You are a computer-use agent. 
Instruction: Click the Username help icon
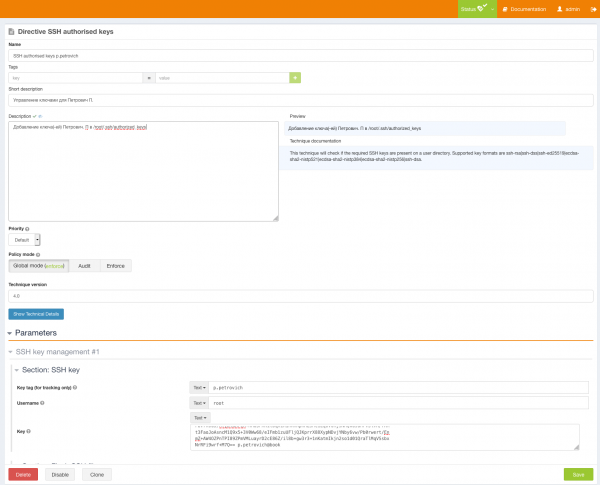(43, 403)
